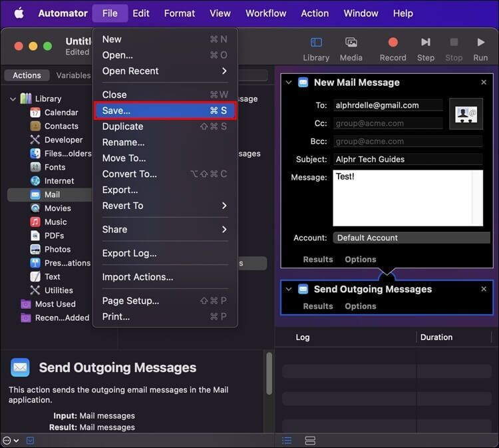The width and height of the screenshot is (499, 448).
Task: Collapse the Send Outgoing Messages action
Action: click(x=289, y=289)
